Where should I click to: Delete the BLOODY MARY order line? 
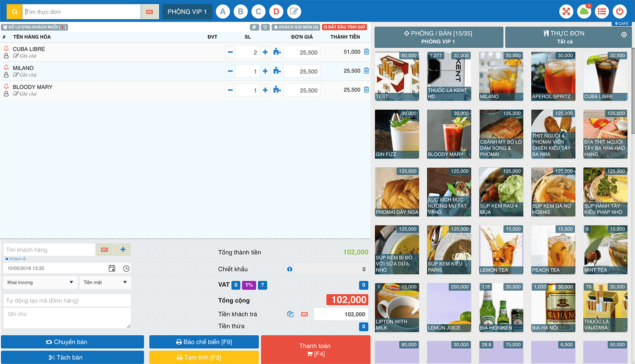[x=366, y=90]
